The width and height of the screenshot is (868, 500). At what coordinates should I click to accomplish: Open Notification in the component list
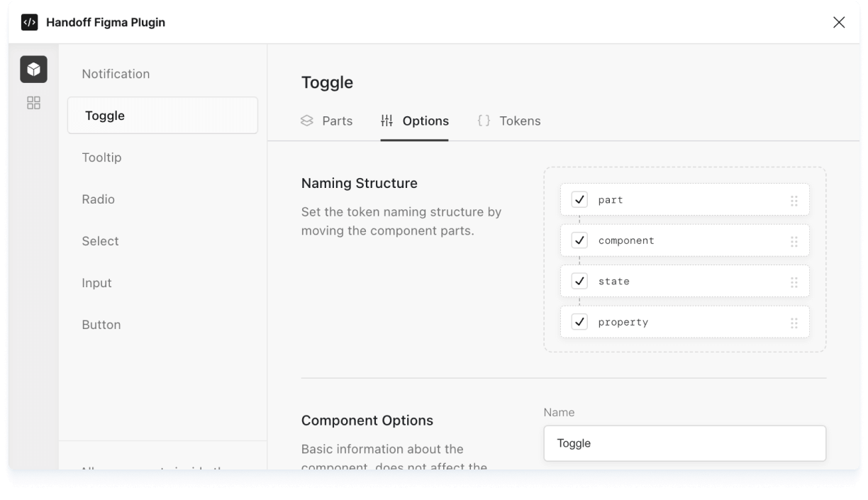116,74
